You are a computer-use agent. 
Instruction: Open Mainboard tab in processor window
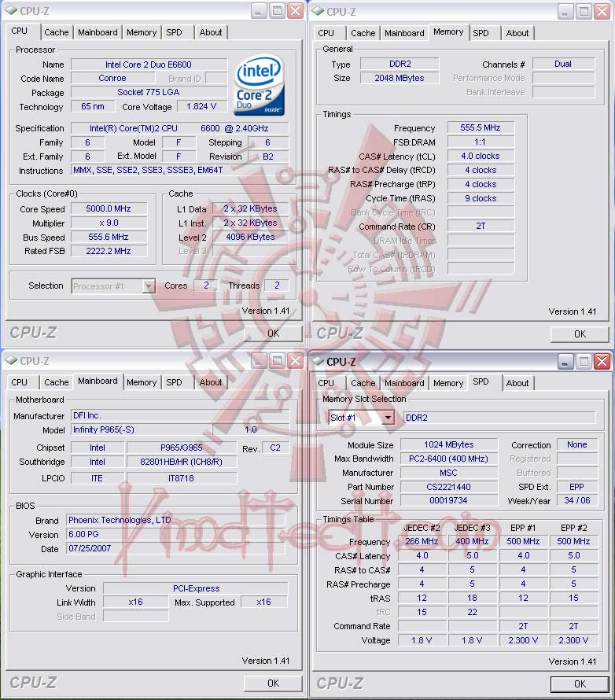(x=98, y=32)
